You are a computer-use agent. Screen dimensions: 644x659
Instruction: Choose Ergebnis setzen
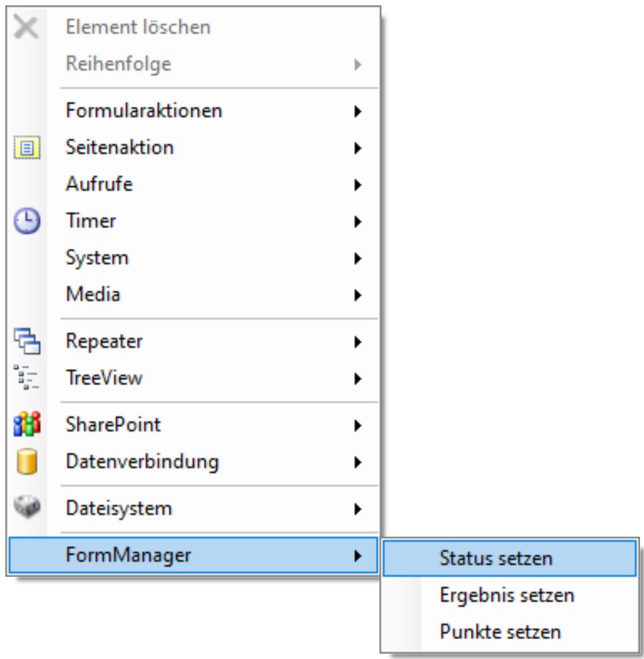[506, 595]
